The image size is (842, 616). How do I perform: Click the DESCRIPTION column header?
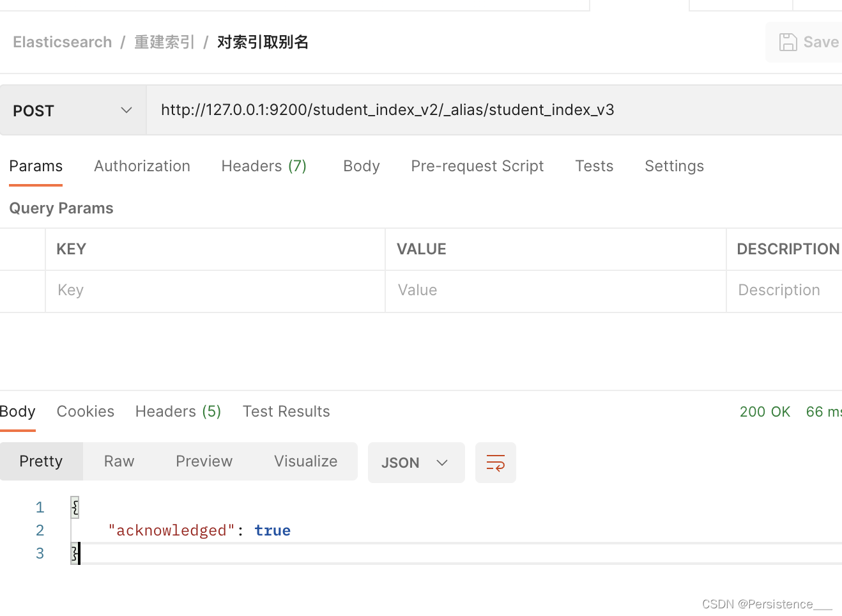pyautogui.click(x=788, y=249)
